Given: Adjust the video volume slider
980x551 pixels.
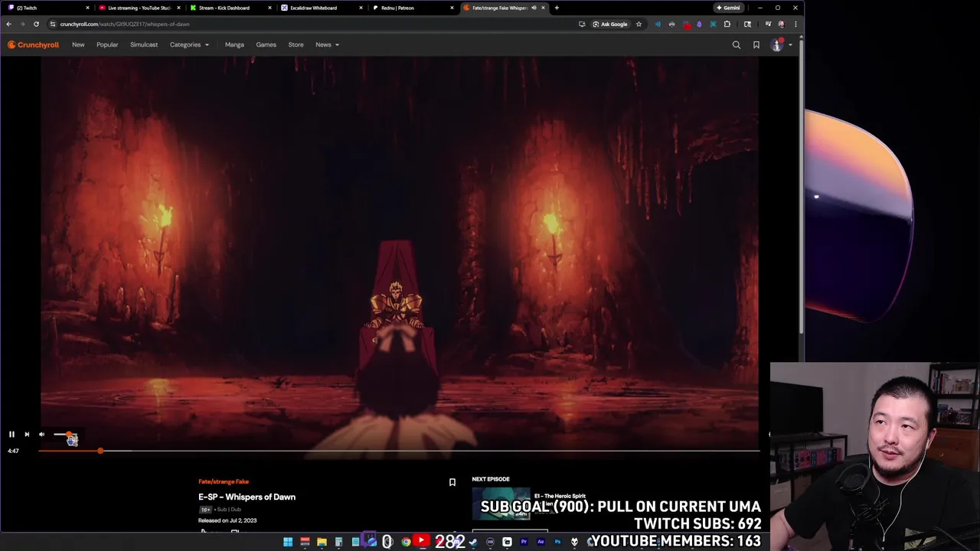Looking at the screenshot, I should [x=65, y=435].
